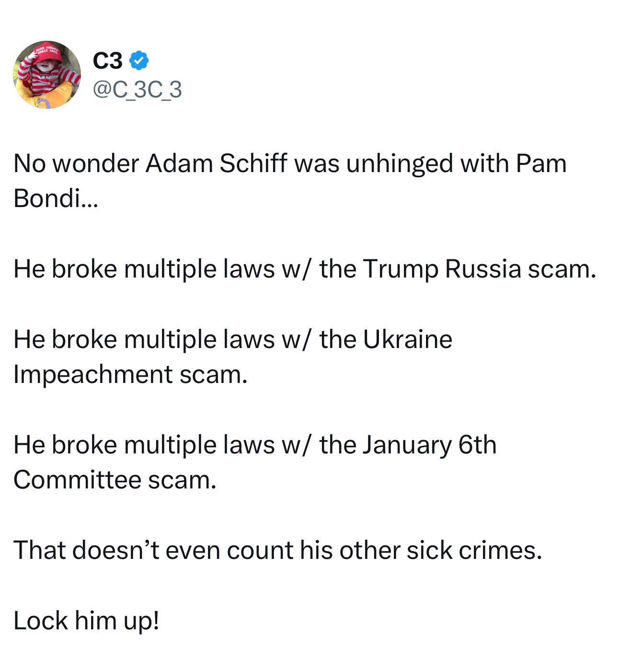Click the words "sick crimes" in the tweet
The image size is (618, 672).
pyautogui.click(x=474, y=550)
